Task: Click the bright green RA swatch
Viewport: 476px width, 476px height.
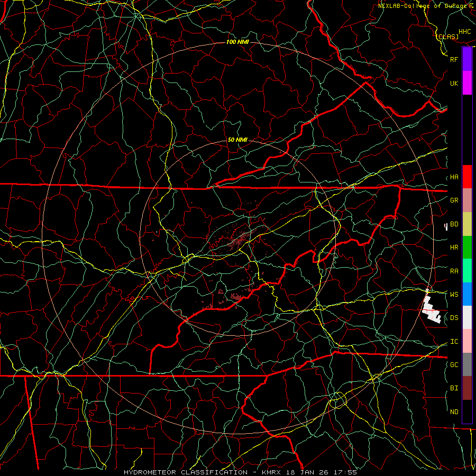Action: [467, 271]
